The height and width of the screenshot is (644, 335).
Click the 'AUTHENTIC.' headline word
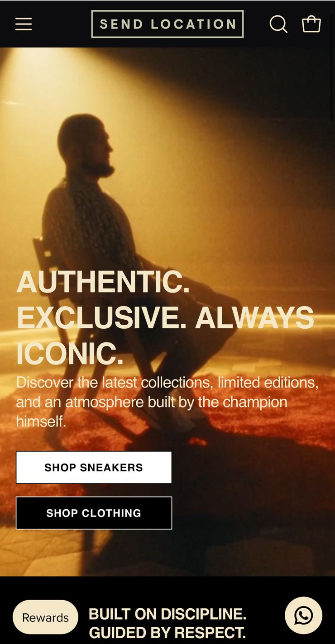(103, 282)
